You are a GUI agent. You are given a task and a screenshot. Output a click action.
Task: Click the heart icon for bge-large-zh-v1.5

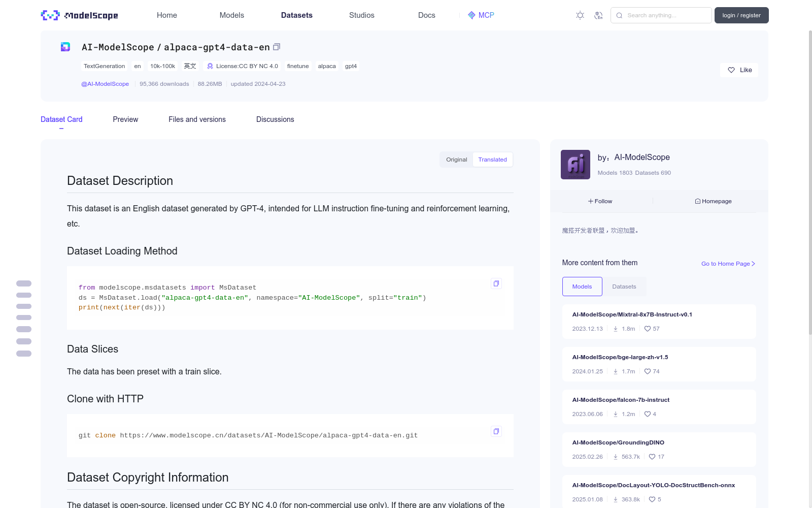pos(648,371)
